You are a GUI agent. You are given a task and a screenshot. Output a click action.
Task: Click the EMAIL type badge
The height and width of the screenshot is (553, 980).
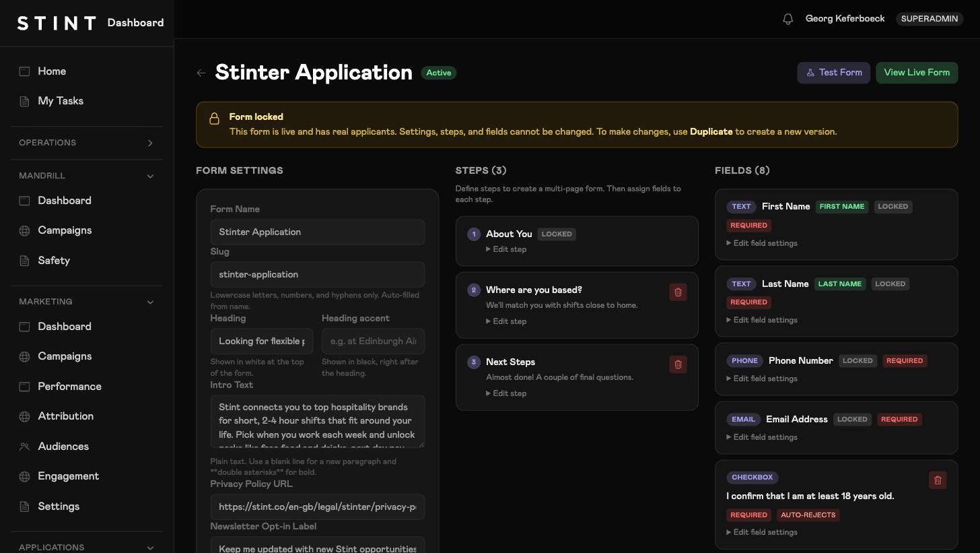coord(743,420)
